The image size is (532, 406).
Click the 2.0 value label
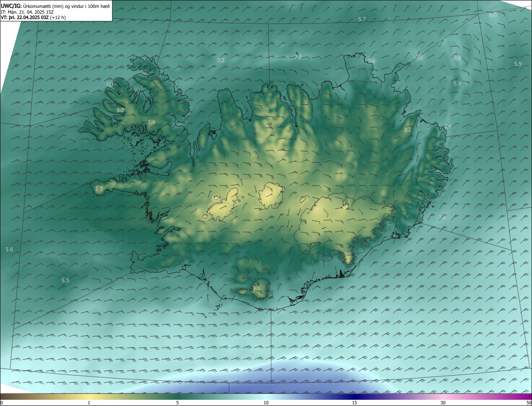pyautogui.click(x=281, y=154)
